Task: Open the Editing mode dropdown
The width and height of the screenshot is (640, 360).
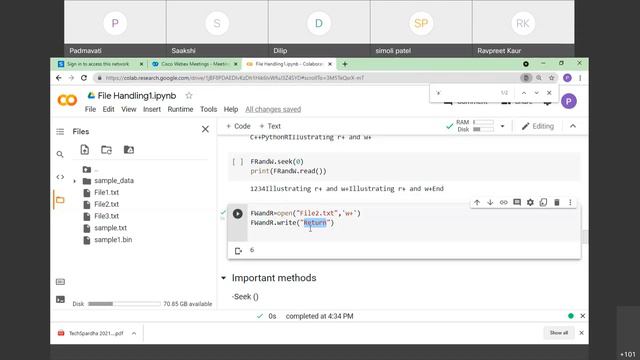Action: pyautogui.click(x=538, y=126)
